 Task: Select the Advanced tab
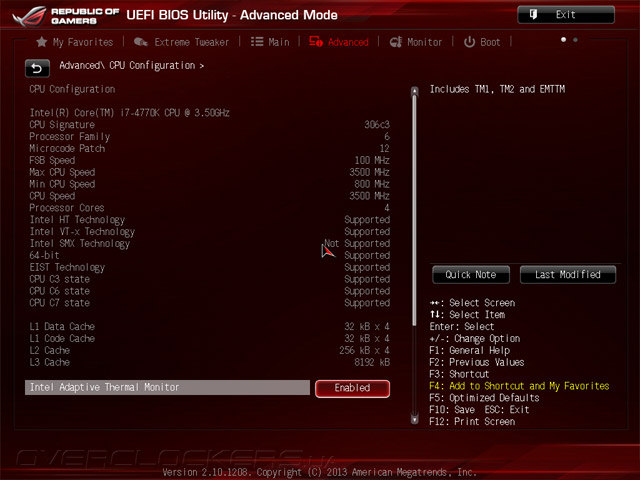click(339, 42)
